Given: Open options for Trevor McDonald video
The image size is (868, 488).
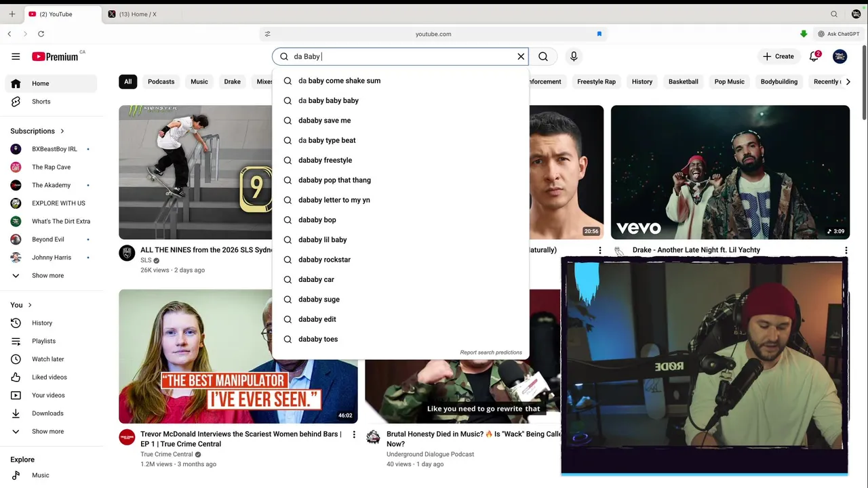Looking at the screenshot, I should click(354, 434).
